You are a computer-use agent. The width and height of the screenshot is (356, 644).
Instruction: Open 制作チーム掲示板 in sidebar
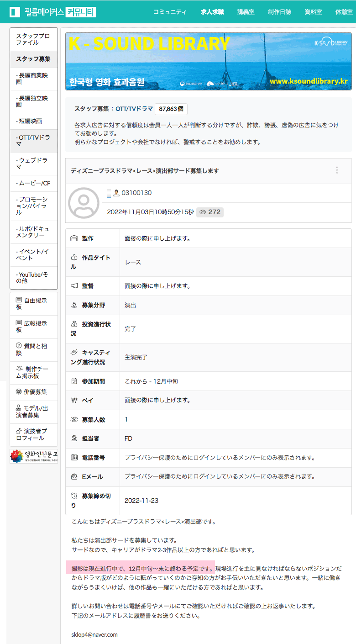coord(34,372)
